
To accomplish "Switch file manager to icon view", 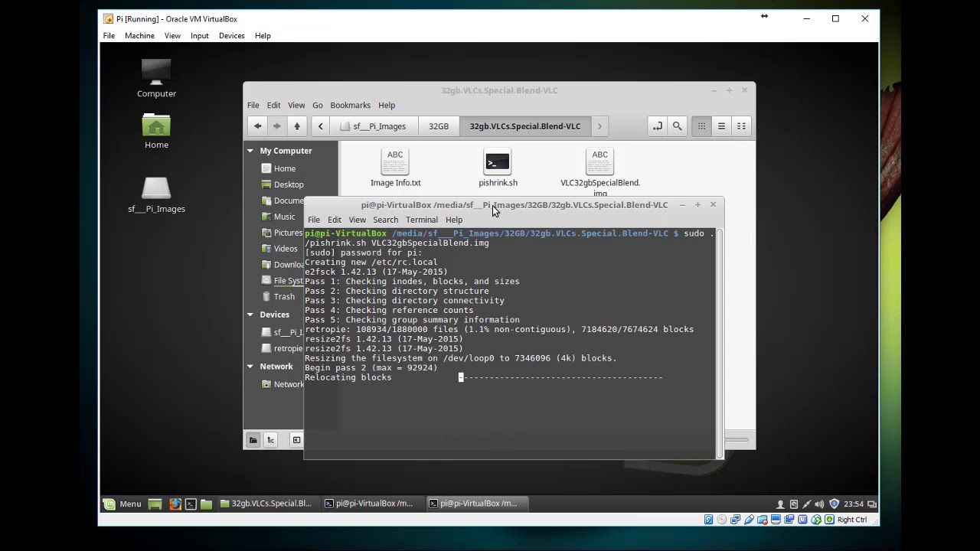I will tap(701, 126).
